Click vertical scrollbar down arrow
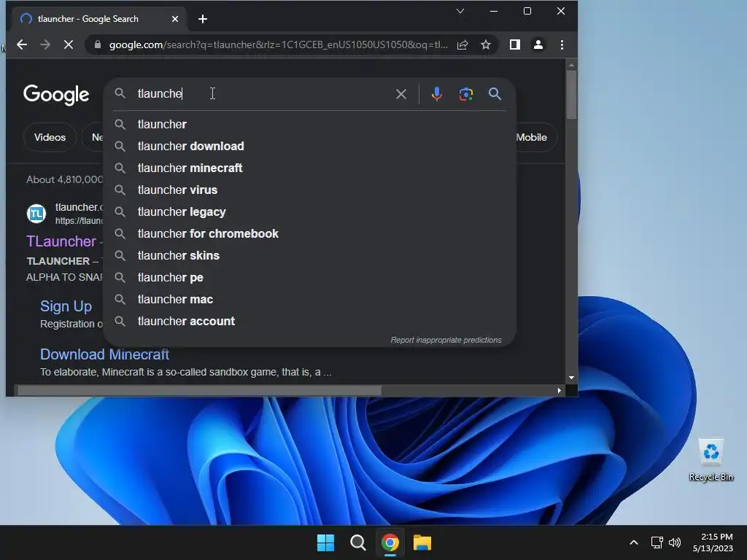Image resolution: width=747 pixels, height=560 pixels. tap(571, 378)
